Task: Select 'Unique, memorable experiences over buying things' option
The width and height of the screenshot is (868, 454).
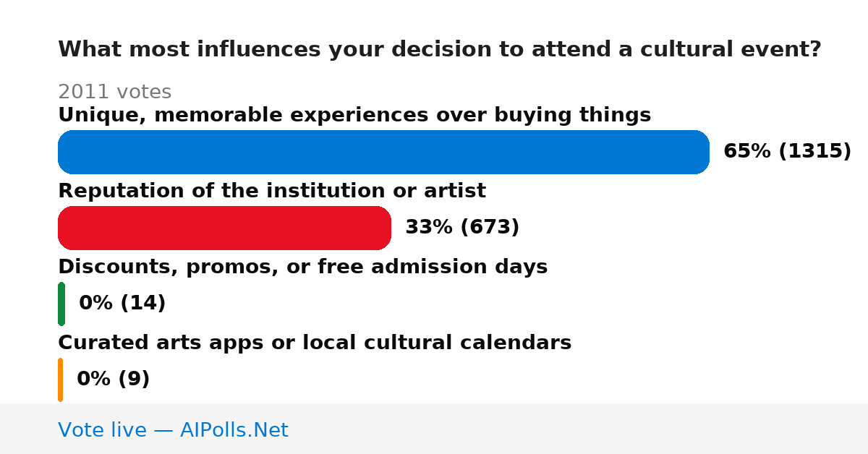Action: pyautogui.click(x=354, y=115)
